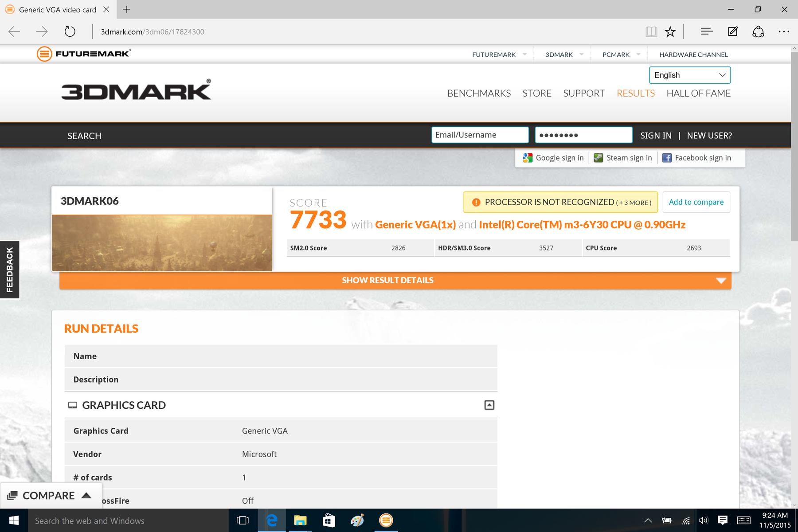
Task: Click the Microsoft vendor value
Action: (259, 454)
